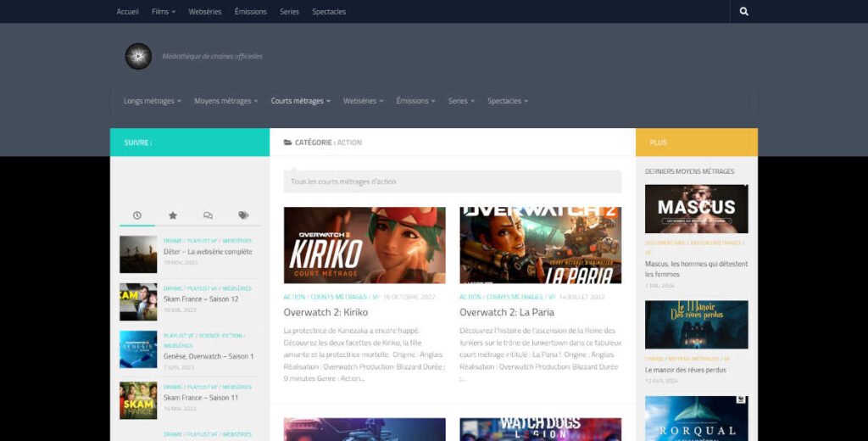Open the Overwatch 2: La Paria title link
This screenshot has width=868, height=441.
tap(507, 312)
